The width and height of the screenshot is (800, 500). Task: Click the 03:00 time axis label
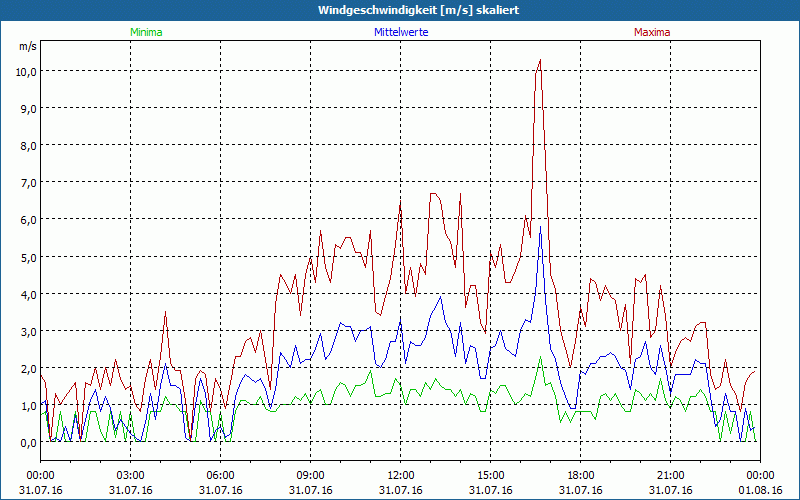[131, 476]
